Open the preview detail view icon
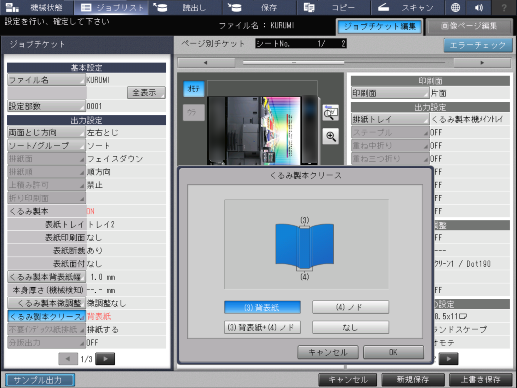The height and width of the screenshot is (388, 517). (331, 113)
